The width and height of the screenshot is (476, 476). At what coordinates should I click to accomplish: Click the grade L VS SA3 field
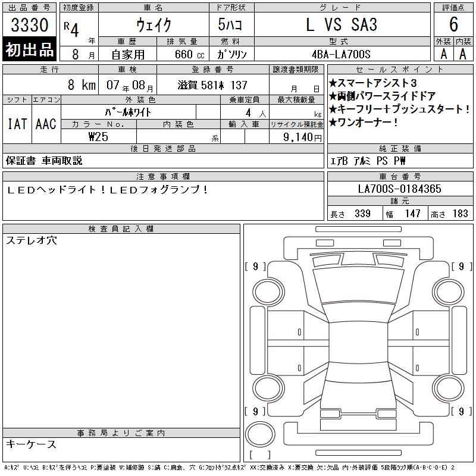341,25
